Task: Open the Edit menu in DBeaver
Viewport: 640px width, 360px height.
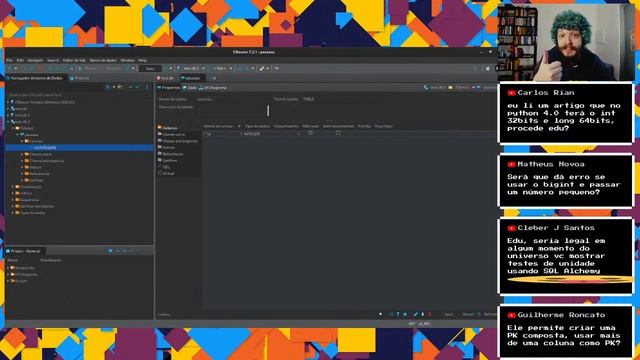Action: point(20,60)
